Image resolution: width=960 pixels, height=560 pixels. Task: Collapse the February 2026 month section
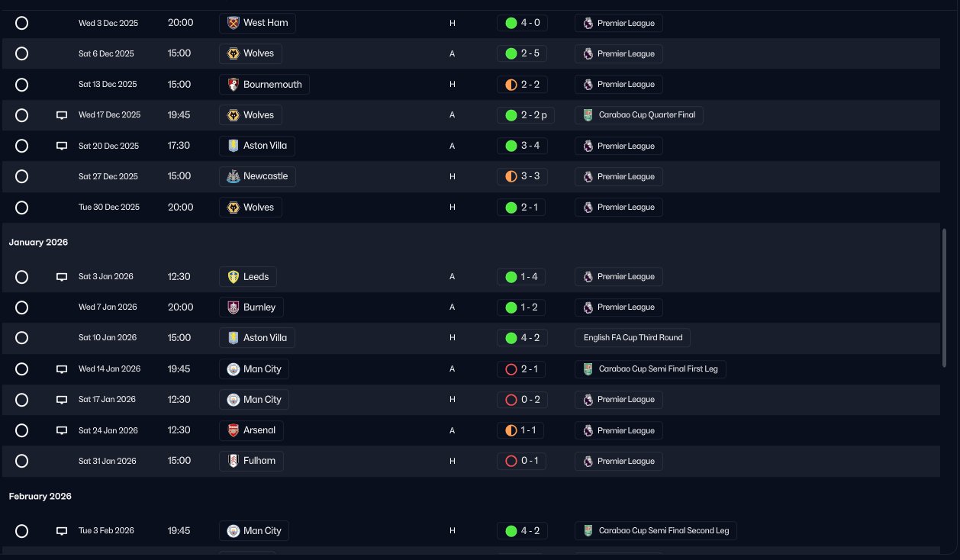pos(40,496)
